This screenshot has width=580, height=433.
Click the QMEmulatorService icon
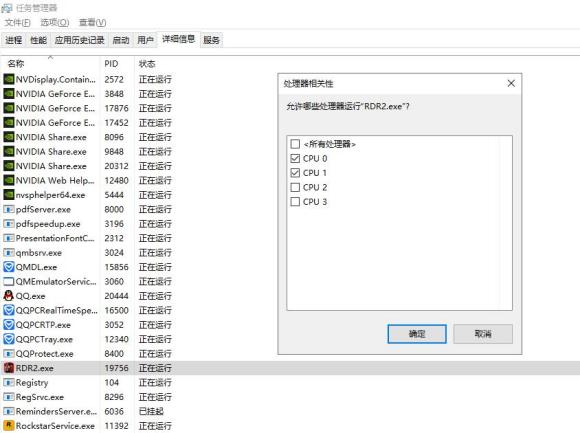click(x=9, y=281)
